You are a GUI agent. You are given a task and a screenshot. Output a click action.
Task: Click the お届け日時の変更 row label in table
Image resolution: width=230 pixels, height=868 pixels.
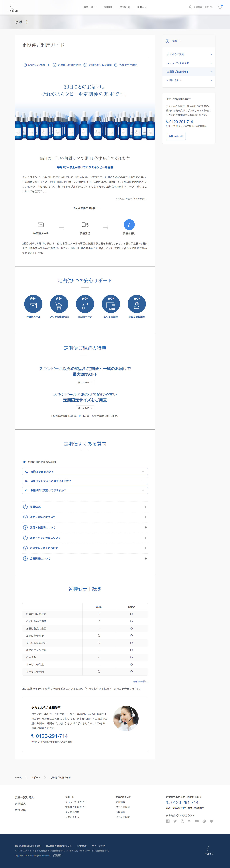36,614
